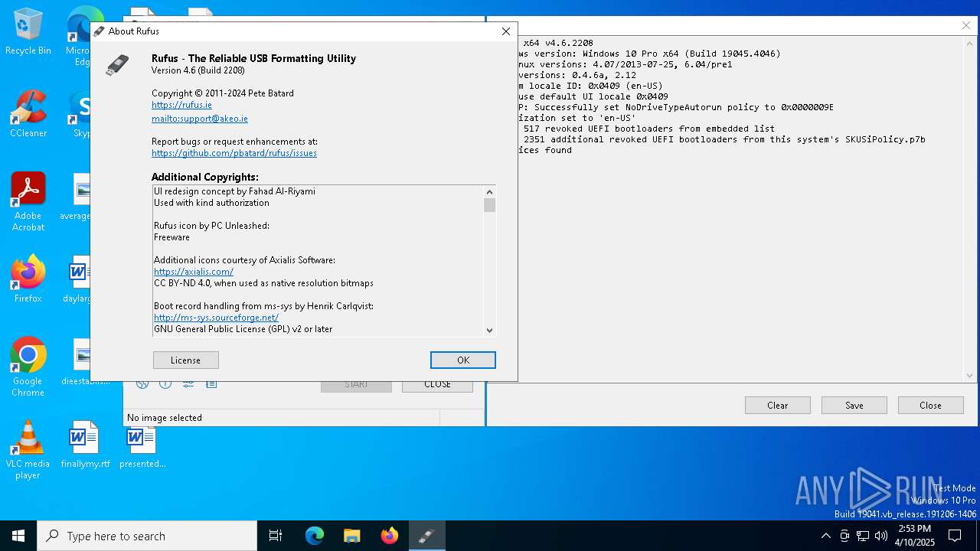Click the log window scroll-down arrow

pos(970,375)
